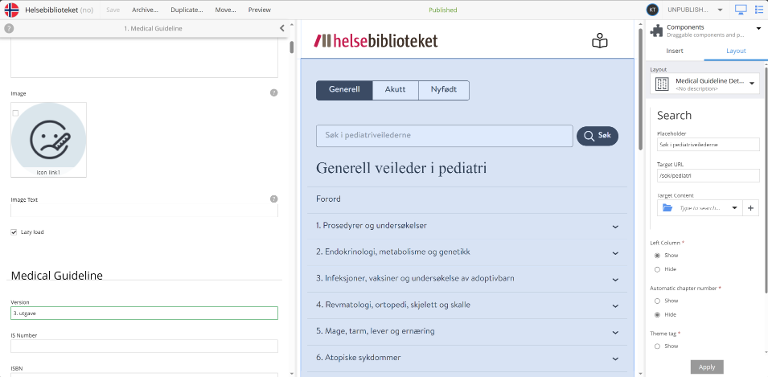Click the Norwegian flag project icon
768x377 pixels.
11,10
